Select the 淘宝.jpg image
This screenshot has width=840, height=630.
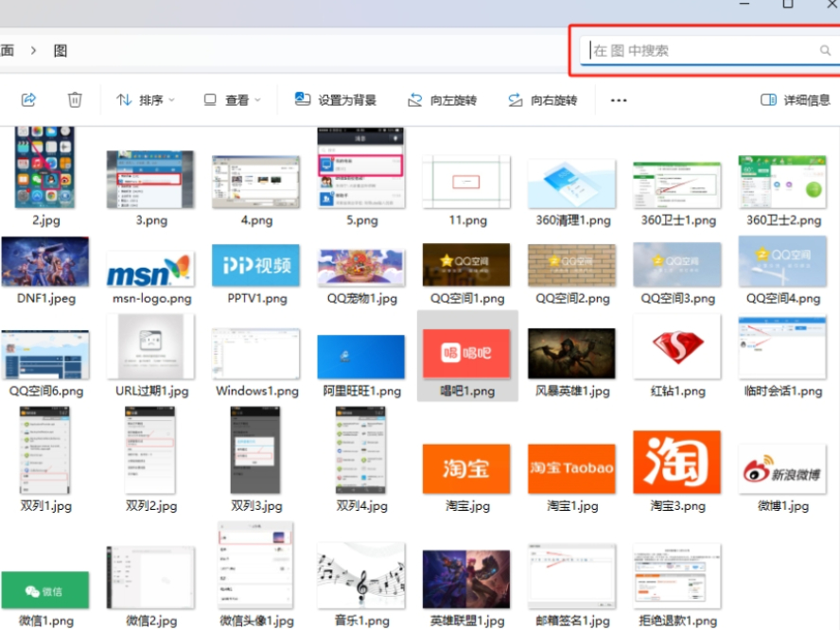point(466,469)
